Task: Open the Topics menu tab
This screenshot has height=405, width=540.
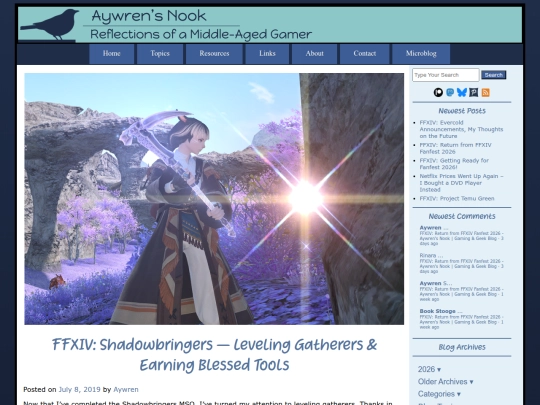Action: [x=160, y=54]
